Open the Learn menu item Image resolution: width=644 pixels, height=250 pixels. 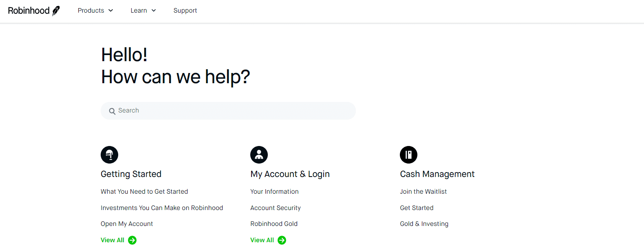pos(138,10)
